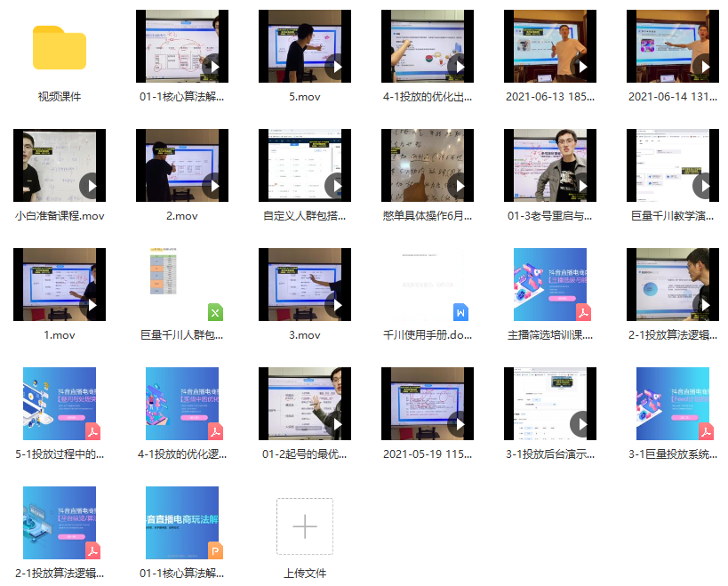Play the 3-1投放后台演示 video

pos(550,403)
